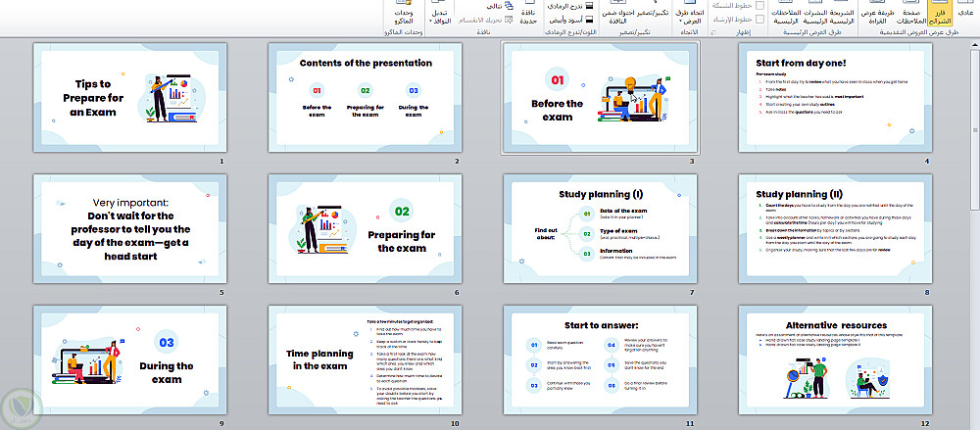
Task: Cascade the windows (تتالي)
Action: point(498,6)
